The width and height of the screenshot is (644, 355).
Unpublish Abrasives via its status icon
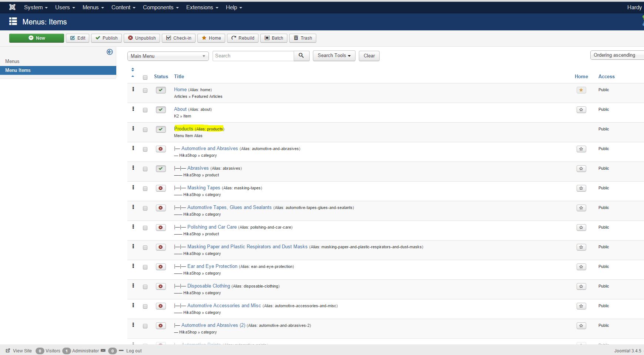click(x=161, y=169)
